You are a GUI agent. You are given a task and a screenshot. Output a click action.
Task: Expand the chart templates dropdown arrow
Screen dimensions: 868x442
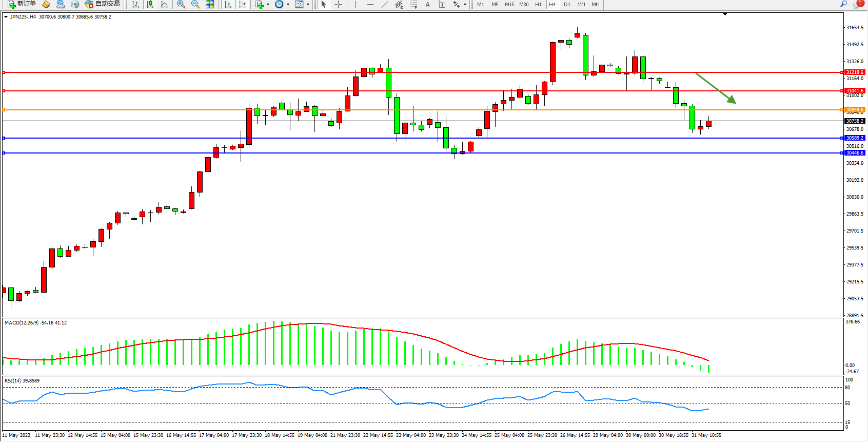point(308,4)
